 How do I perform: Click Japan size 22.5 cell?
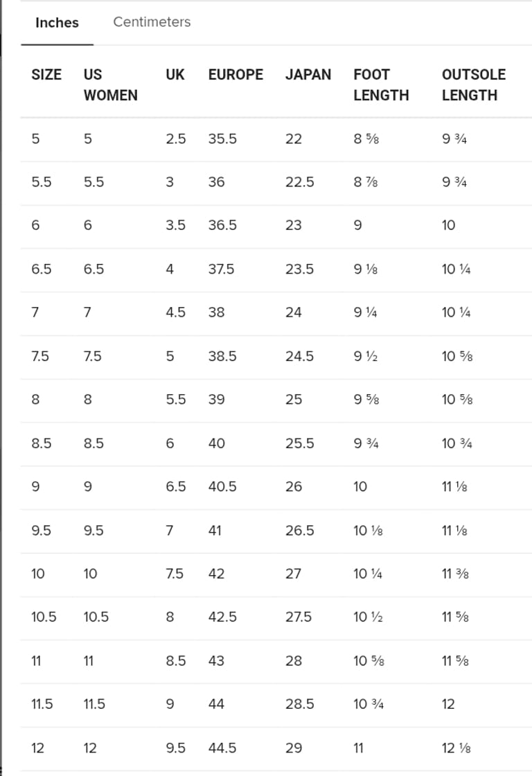point(299,182)
